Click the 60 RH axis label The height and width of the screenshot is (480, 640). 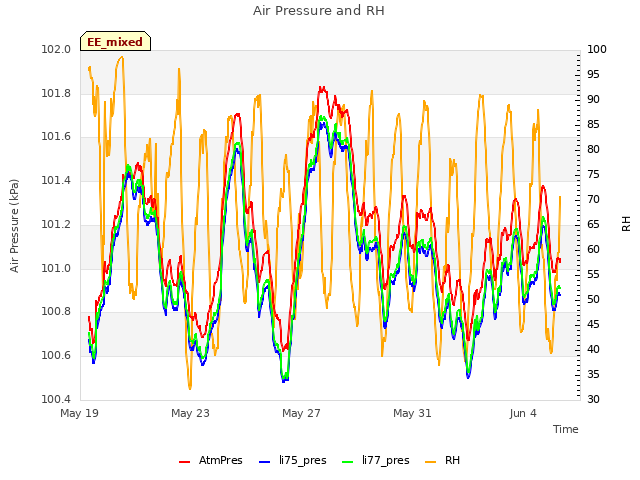pyautogui.click(x=593, y=249)
